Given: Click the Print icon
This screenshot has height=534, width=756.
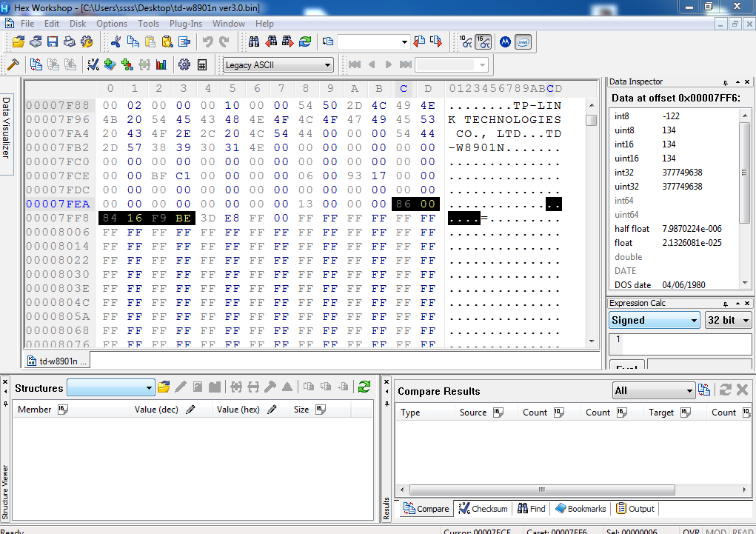Looking at the screenshot, I should tap(70, 42).
